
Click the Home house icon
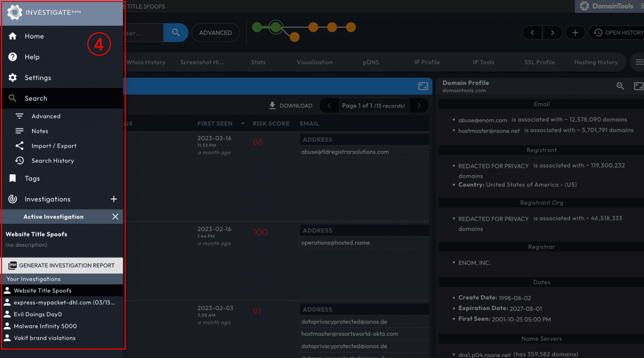point(13,36)
